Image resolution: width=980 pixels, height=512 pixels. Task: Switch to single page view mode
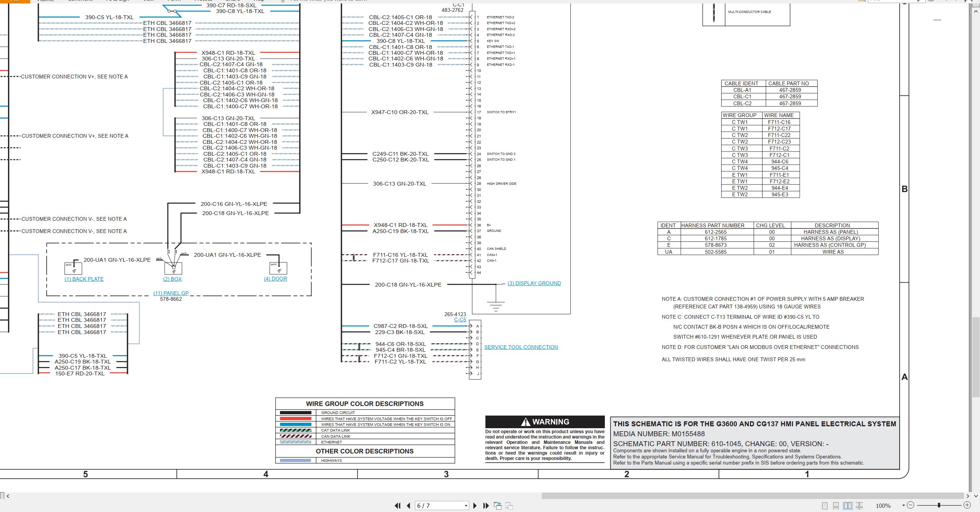point(825,506)
